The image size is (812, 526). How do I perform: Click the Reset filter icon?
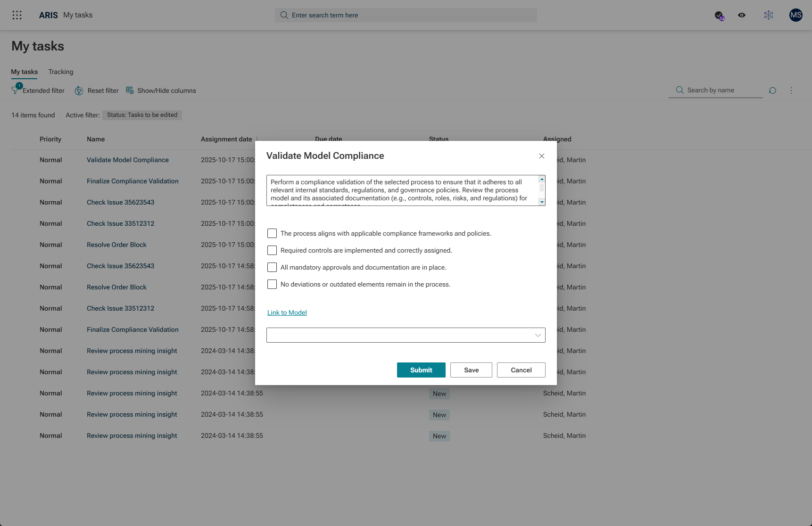point(79,90)
